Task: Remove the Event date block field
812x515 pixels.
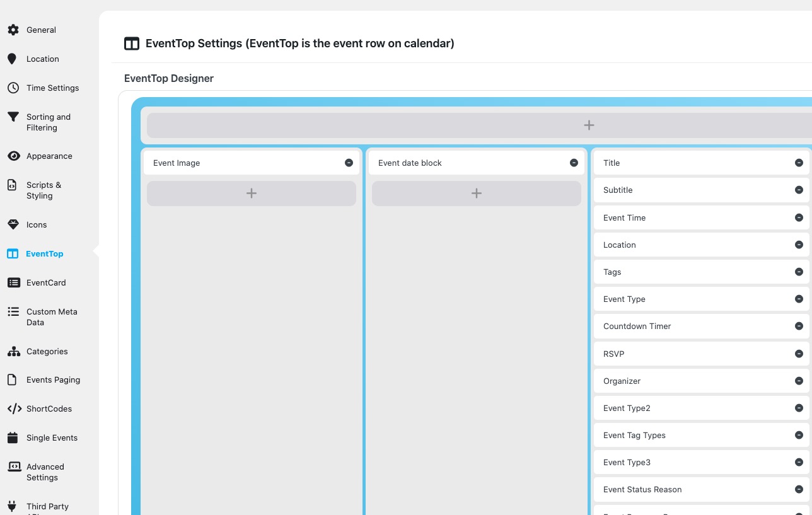Action: pos(574,163)
